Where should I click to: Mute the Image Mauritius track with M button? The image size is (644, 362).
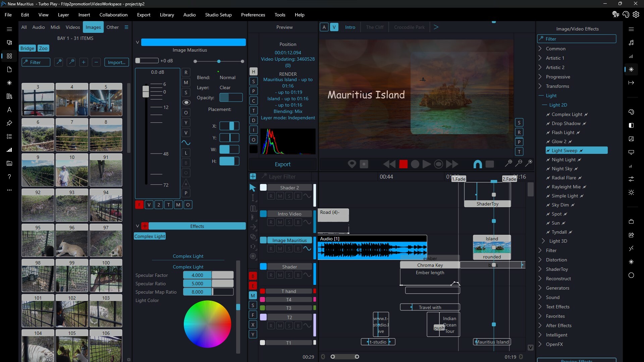[280, 248]
